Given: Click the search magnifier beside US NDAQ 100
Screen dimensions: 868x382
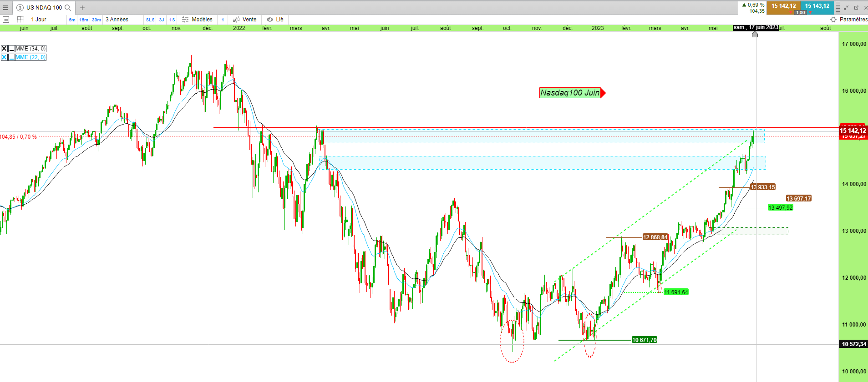Looking at the screenshot, I should [68, 7].
